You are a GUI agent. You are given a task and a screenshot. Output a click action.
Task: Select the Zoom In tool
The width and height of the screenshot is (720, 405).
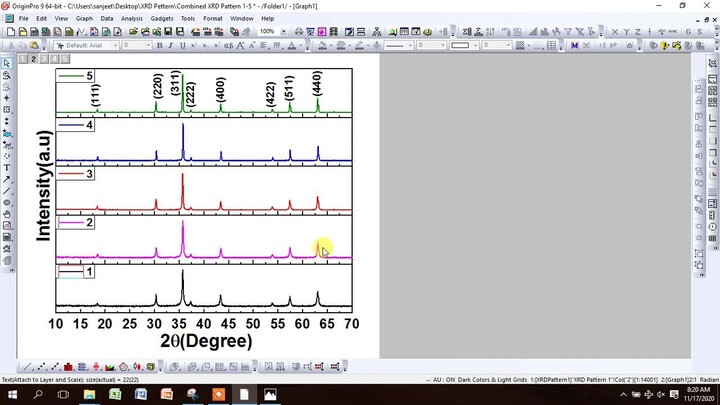click(6, 75)
